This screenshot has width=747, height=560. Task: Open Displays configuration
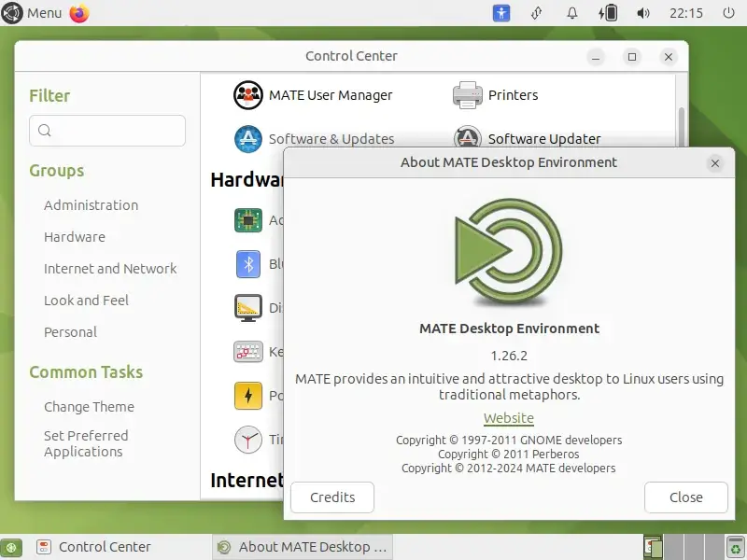[x=248, y=307]
